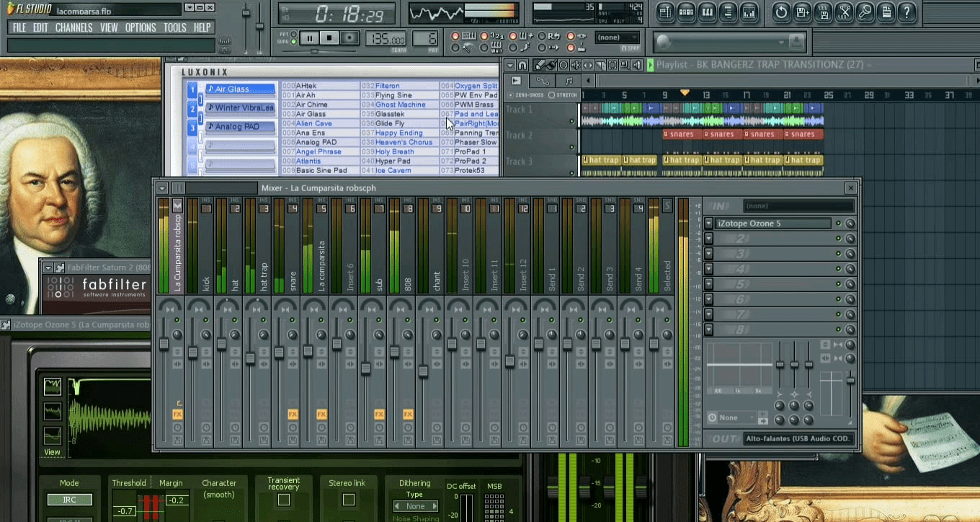Viewport: 980px width, 522px height.
Task: Select the Slice tool in Playlist toolbar
Action: (600, 65)
